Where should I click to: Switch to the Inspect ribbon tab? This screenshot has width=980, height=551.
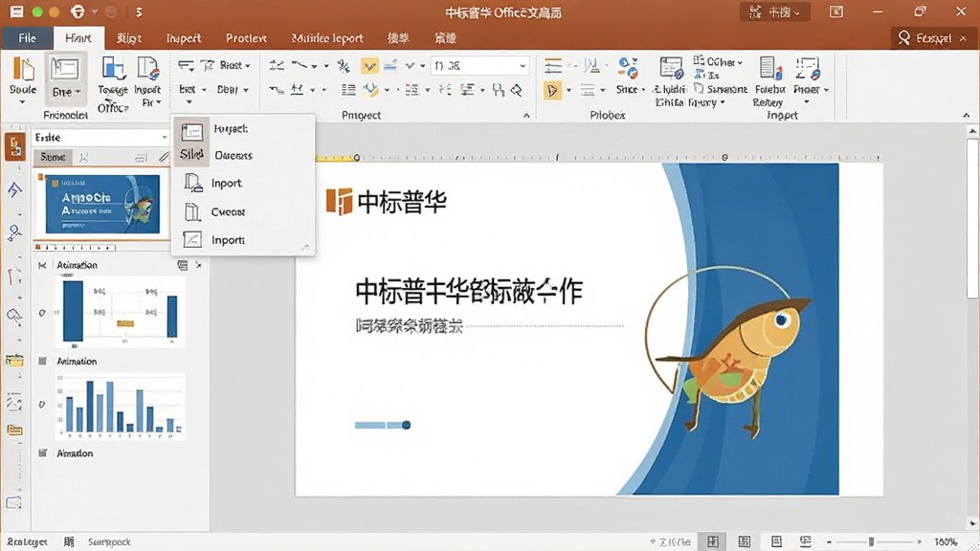184,38
